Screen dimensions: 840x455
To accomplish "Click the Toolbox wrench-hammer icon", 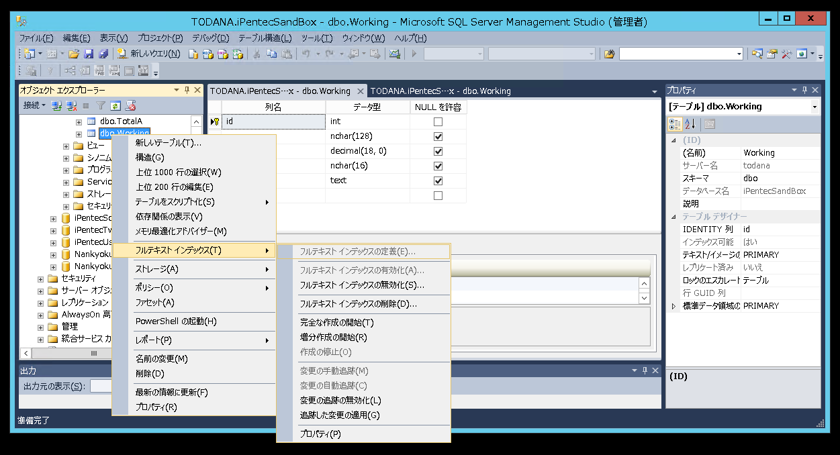I will coord(786,54).
